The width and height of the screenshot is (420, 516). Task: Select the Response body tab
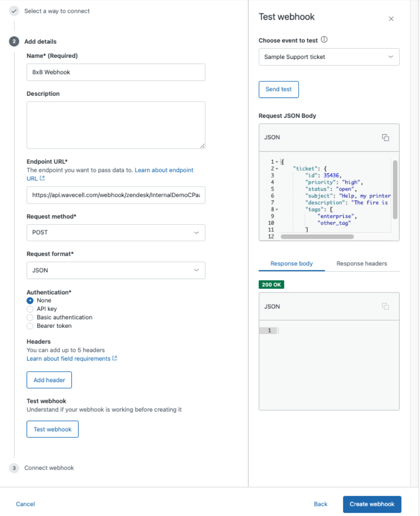[292, 264]
